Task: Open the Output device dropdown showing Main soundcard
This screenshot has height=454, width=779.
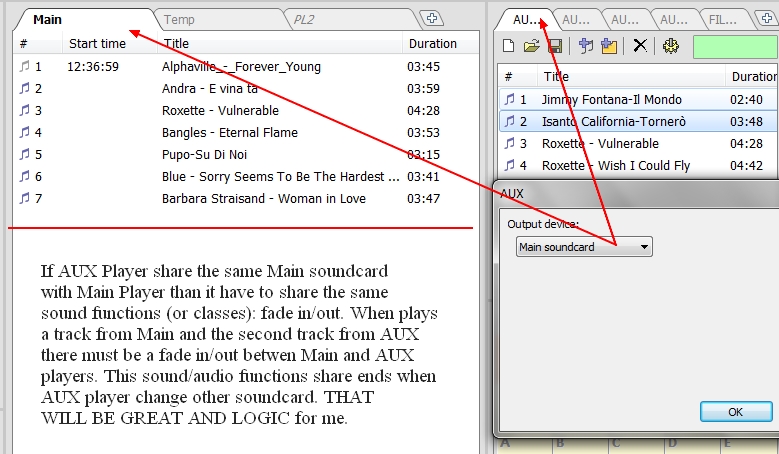Action: point(584,247)
